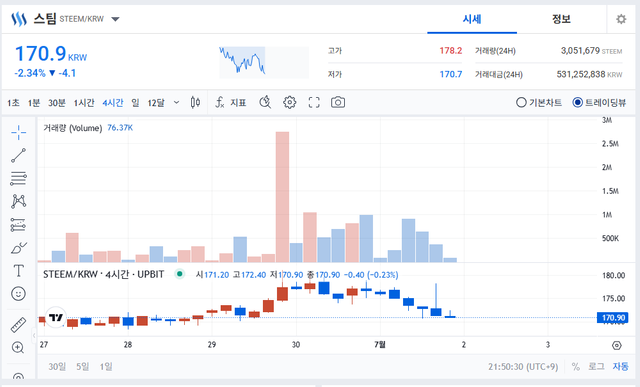Open chart settings from the toolbar gear
Viewport: 640px width, 387px height.
click(289, 102)
